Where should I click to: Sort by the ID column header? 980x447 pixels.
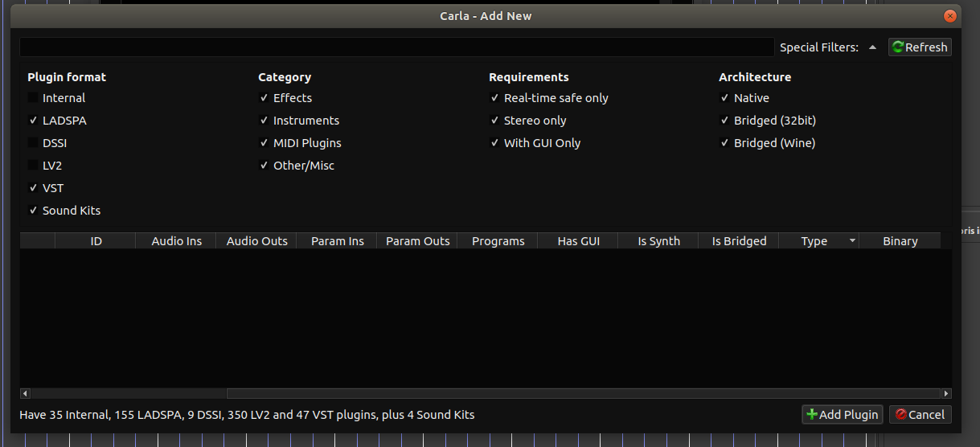(96, 241)
